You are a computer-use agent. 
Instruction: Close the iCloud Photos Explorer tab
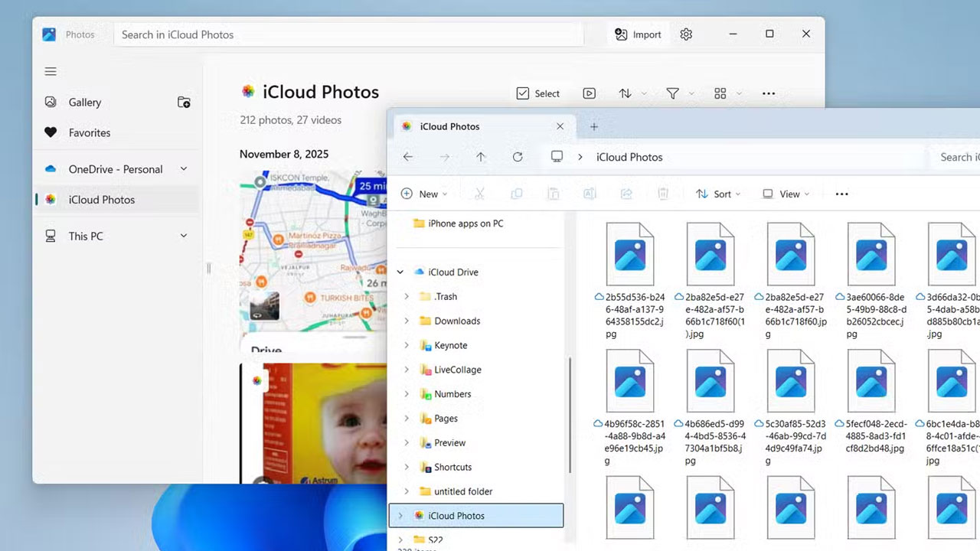pyautogui.click(x=560, y=127)
